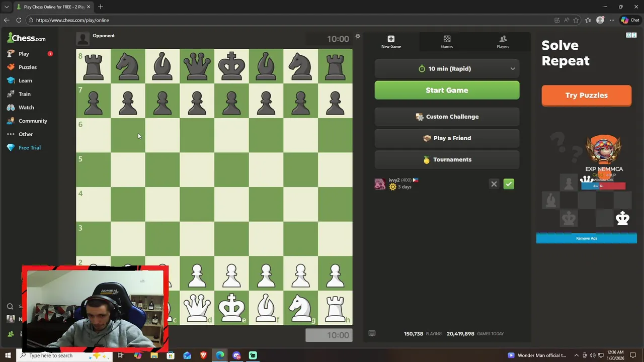Click the Start Game button
The width and height of the screenshot is (644, 362).
447,90
